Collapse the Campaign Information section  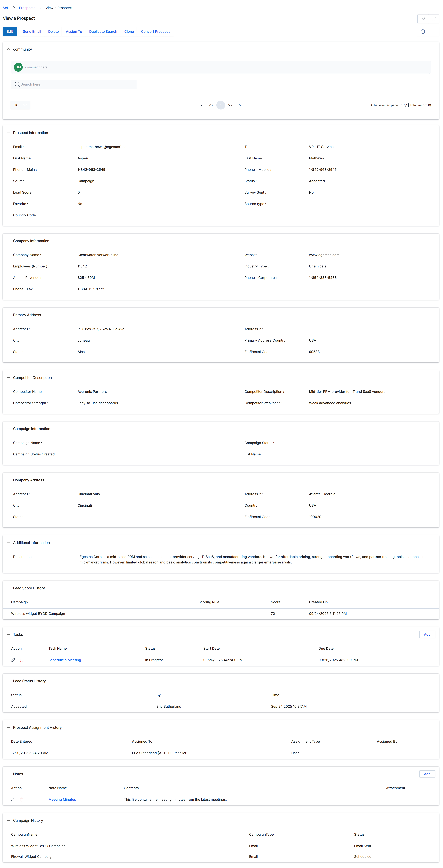click(8, 429)
